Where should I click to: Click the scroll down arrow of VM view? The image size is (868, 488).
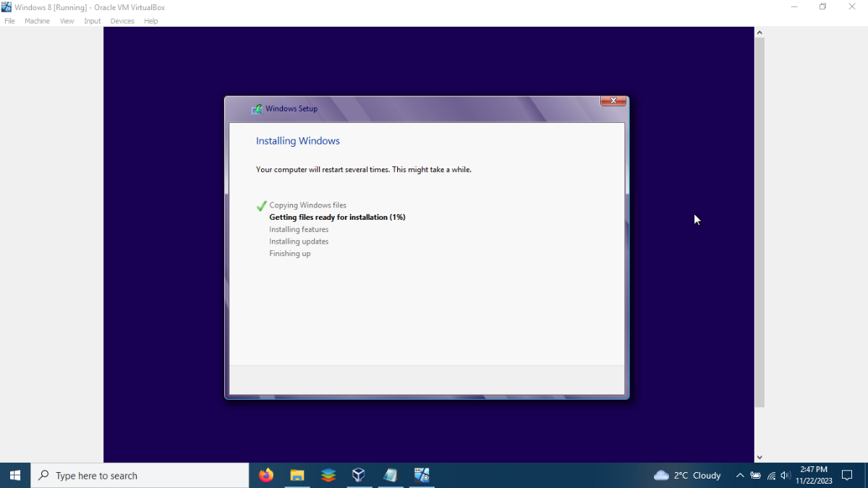point(759,457)
